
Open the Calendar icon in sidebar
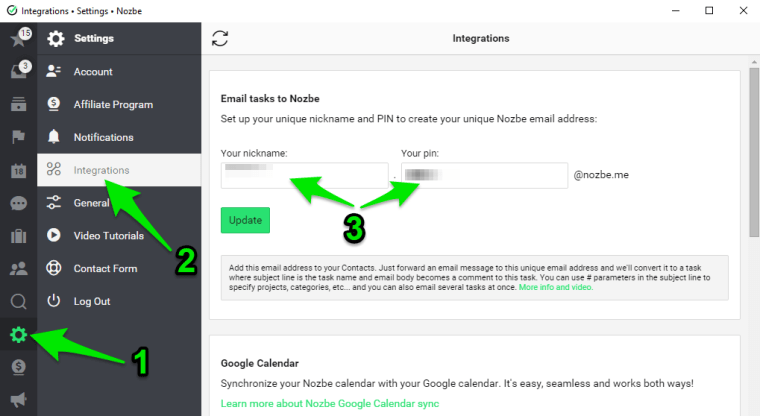18,170
